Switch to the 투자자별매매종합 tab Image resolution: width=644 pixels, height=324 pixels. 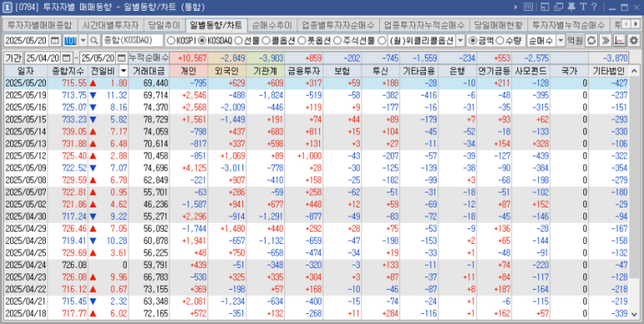[x=40, y=25]
